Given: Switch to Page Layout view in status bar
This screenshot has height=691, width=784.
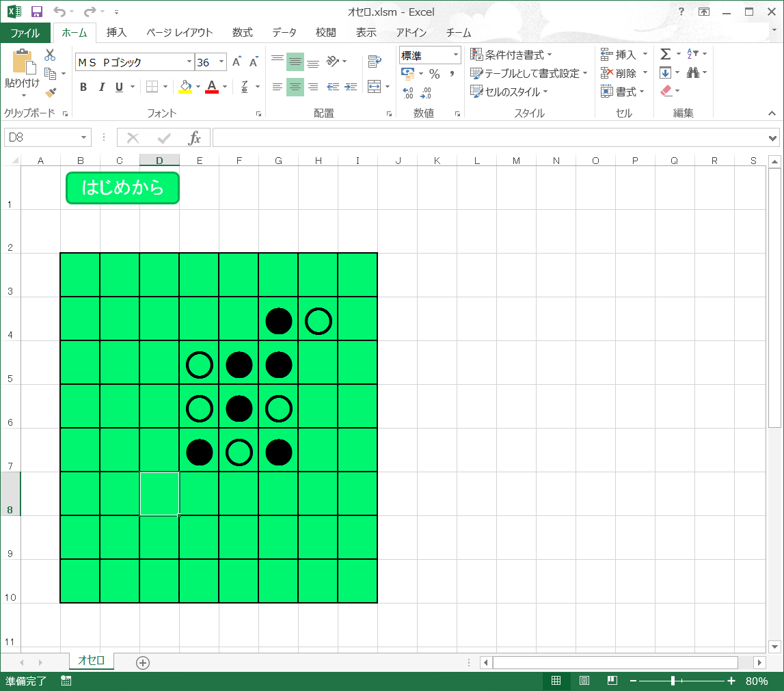Looking at the screenshot, I should 584,681.
